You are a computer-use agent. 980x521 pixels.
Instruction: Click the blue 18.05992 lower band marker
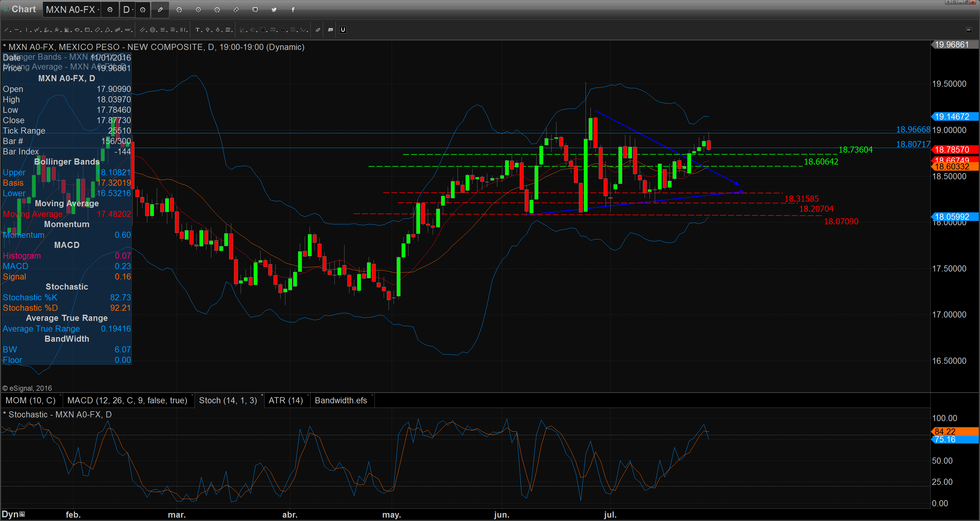[955, 217]
